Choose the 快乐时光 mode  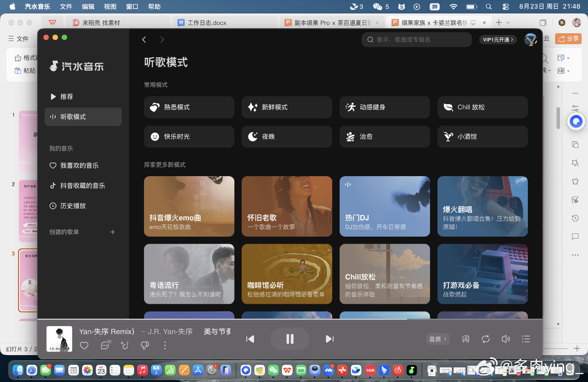(x=189, y=137)
